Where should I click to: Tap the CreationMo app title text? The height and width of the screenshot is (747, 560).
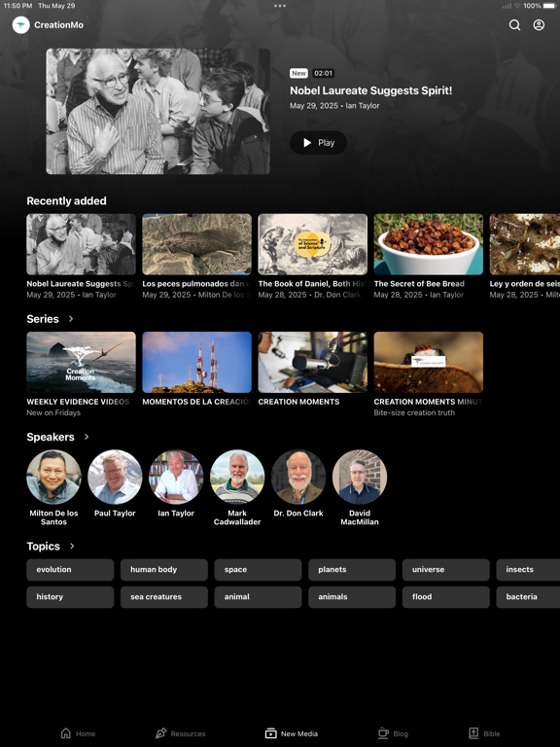[x=58, y=24]
